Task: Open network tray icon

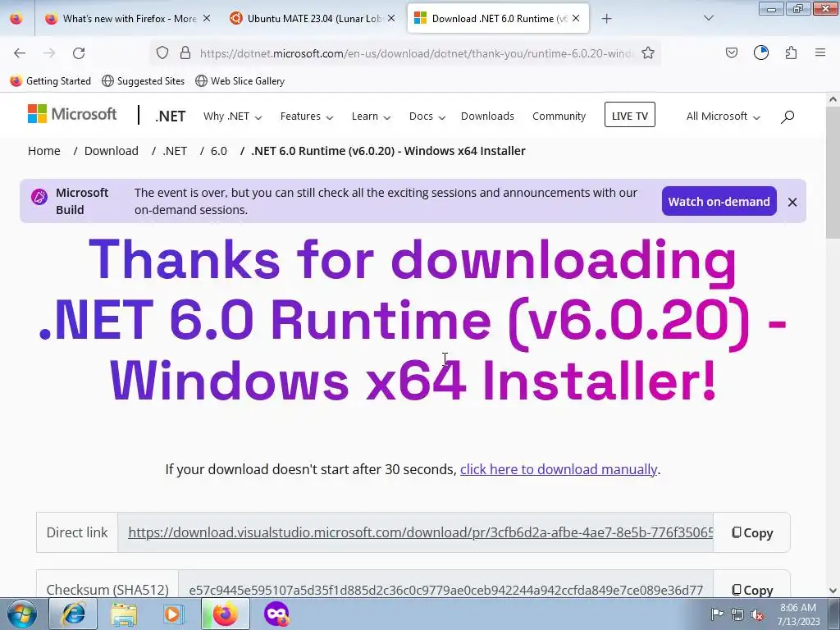Action: (x=737, y=614)
